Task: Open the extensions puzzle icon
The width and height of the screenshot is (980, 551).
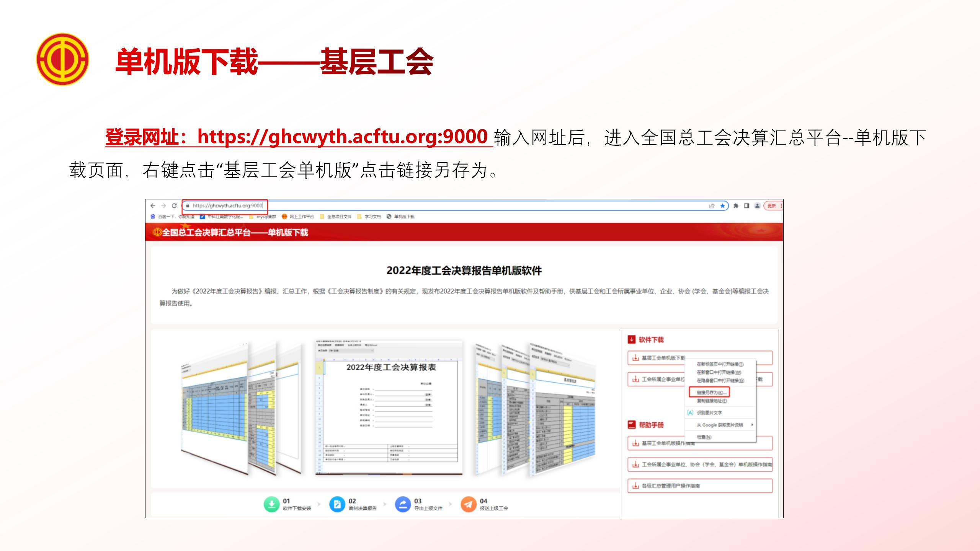Action: [x=736, y=206]
